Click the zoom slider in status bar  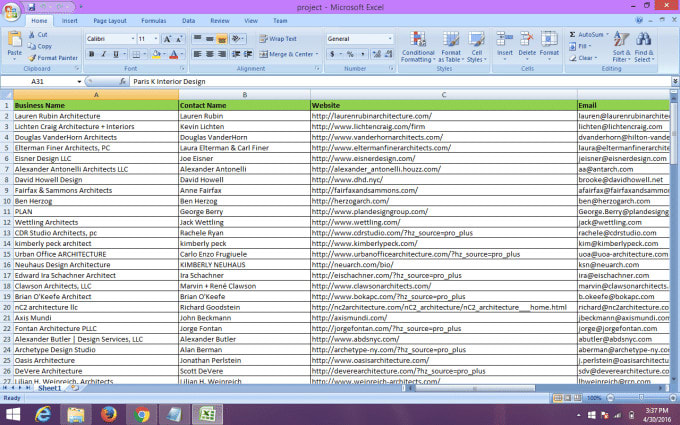pyautogui.click(x=641, y=398)
